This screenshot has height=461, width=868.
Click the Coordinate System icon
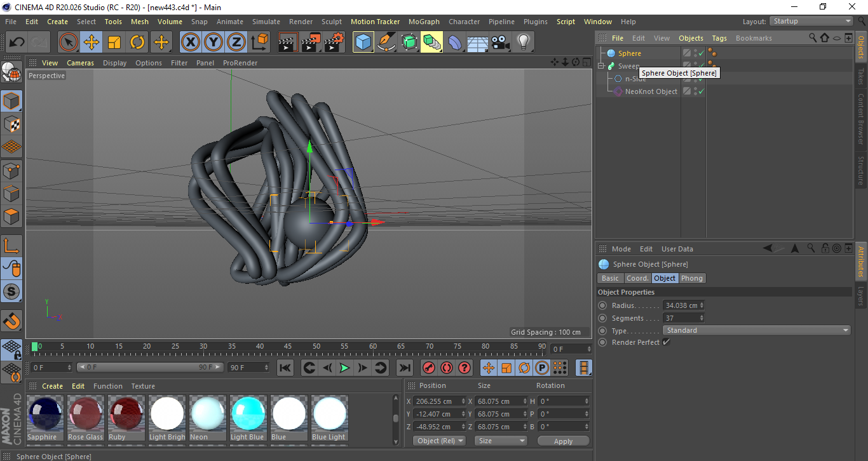[259, 43]
